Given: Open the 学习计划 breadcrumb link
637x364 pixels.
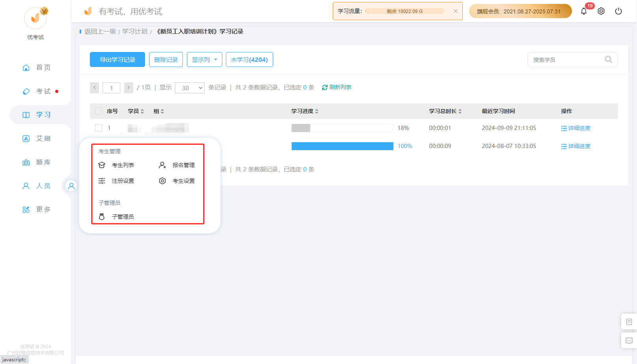Looking at the screenshot, I should [x=135, y=32].
